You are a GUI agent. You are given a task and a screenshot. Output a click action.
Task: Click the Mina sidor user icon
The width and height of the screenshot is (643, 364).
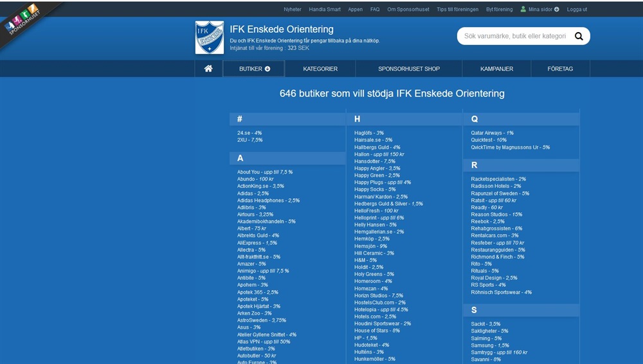[523, 9]
